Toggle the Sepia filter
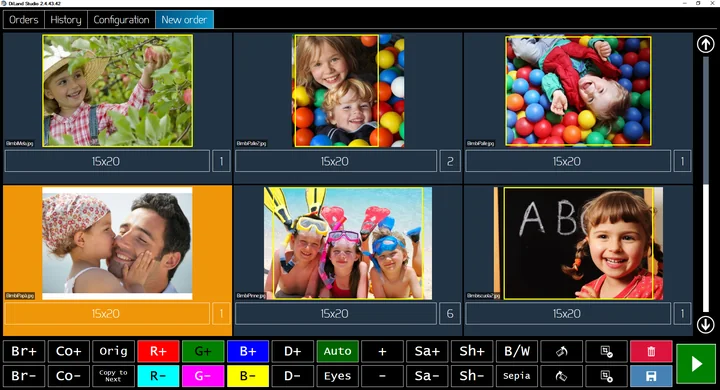720x390 pixels. pyautogui.click(x=517, y=376)
